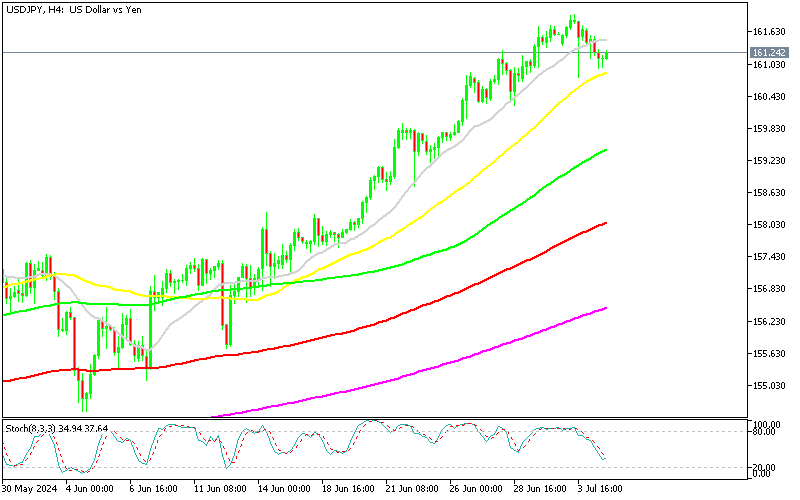Click the USDJPY, H4 chart title text
This screenshot has height=500, width=800.
point(74,10)
